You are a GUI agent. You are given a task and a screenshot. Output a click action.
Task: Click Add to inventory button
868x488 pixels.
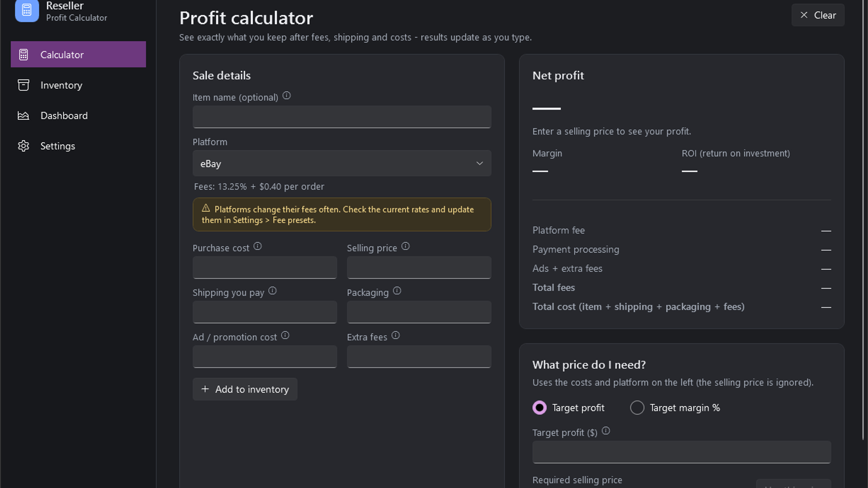[x=245, y=389]
